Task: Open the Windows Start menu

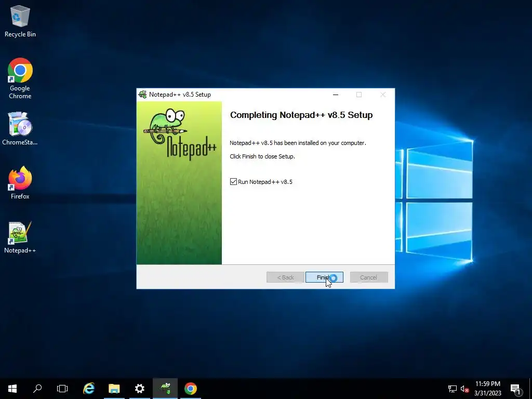Action: click(12, 389)
